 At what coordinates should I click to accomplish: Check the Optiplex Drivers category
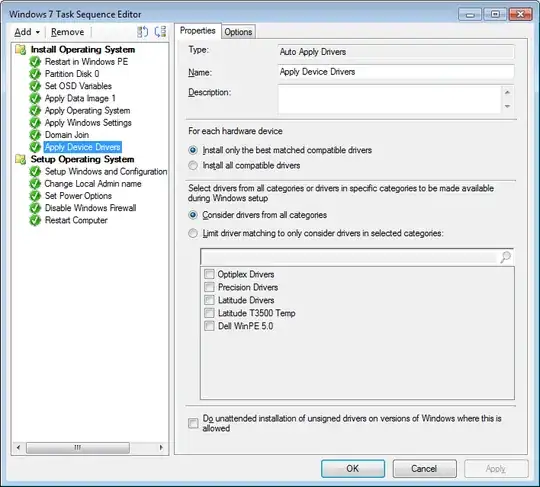209,274
